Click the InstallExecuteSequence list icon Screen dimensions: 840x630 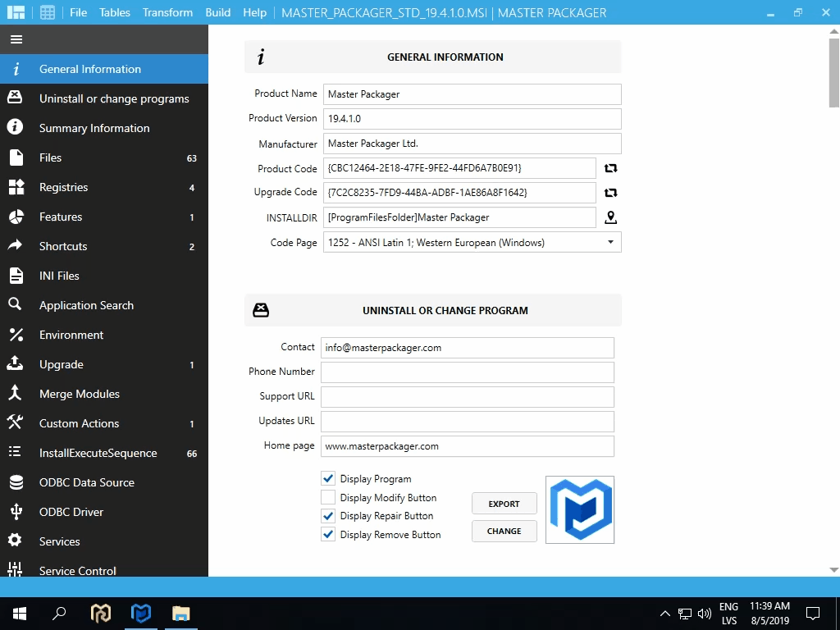coord(15,452)
